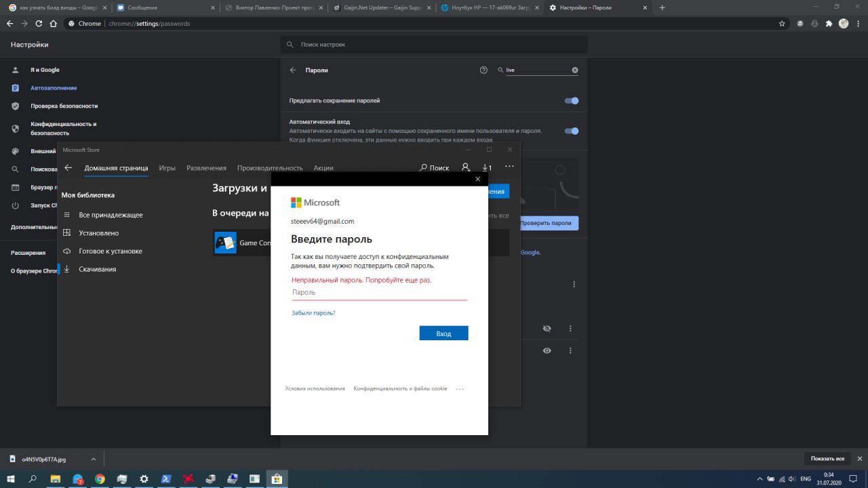
Task: Open Производительность tab in Microsoft Store
Action: coord(270,167)
